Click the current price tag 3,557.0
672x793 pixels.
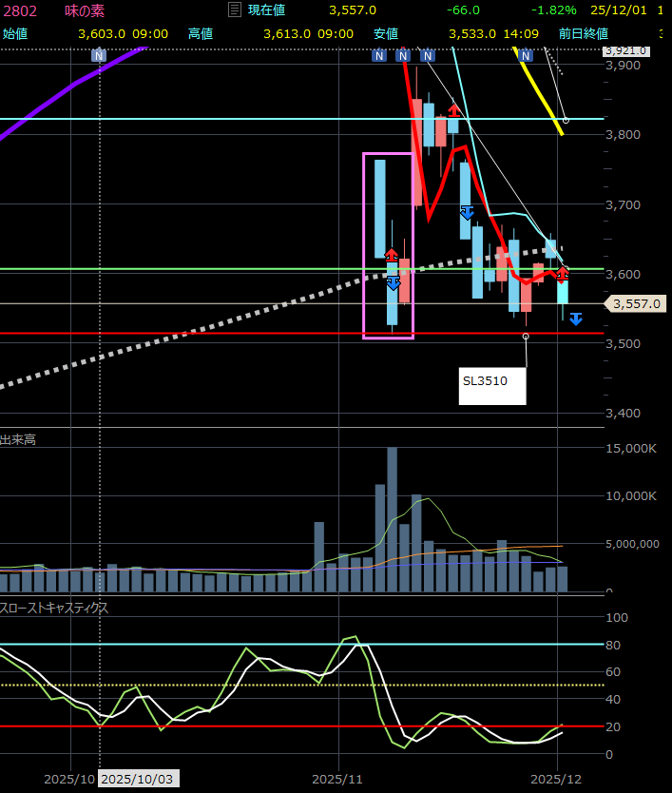tap(637, 304)
